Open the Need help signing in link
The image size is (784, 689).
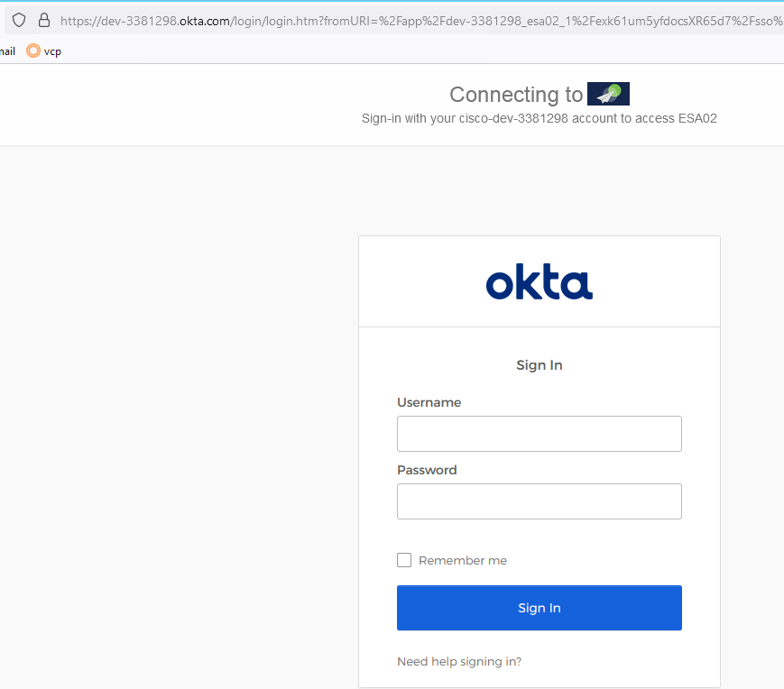(459, 661)
